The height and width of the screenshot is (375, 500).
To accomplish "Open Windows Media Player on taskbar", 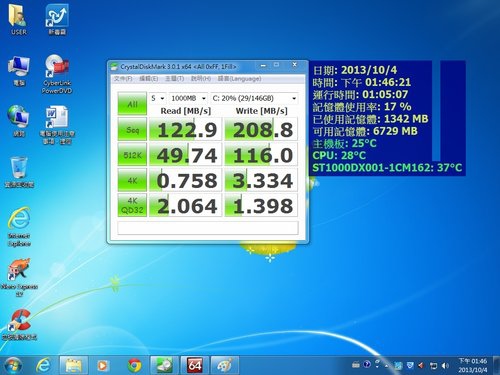I will coord(103,366).
